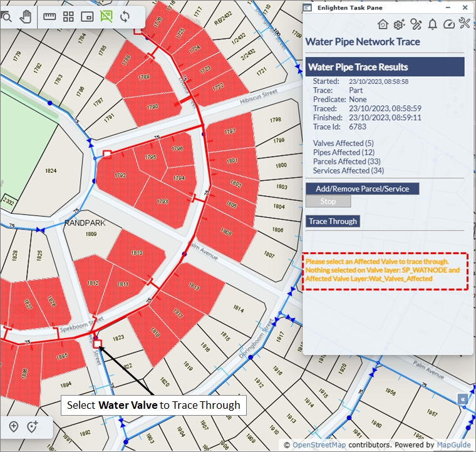Click the four-squares grid icon
476x452 pixels.
pos(69,17)
